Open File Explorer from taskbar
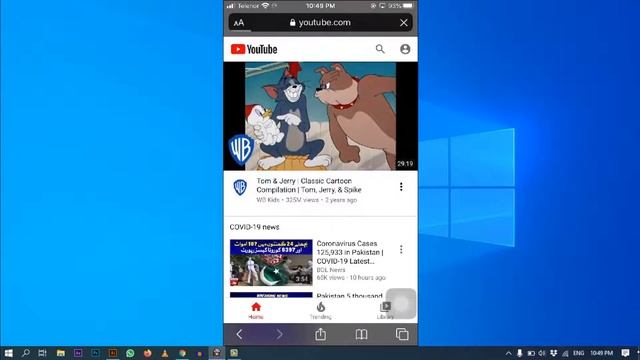 [x=60, y=353]
